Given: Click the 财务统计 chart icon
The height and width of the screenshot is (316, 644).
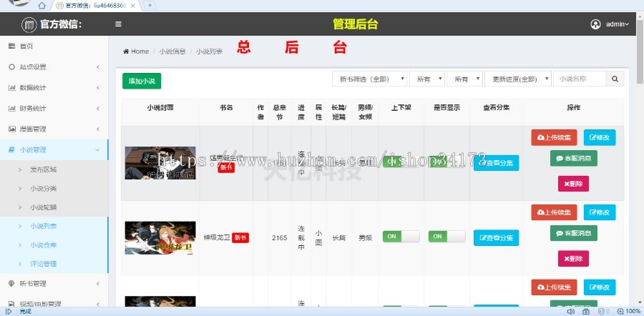Looking at the screenshot, I should click(11, 109).
